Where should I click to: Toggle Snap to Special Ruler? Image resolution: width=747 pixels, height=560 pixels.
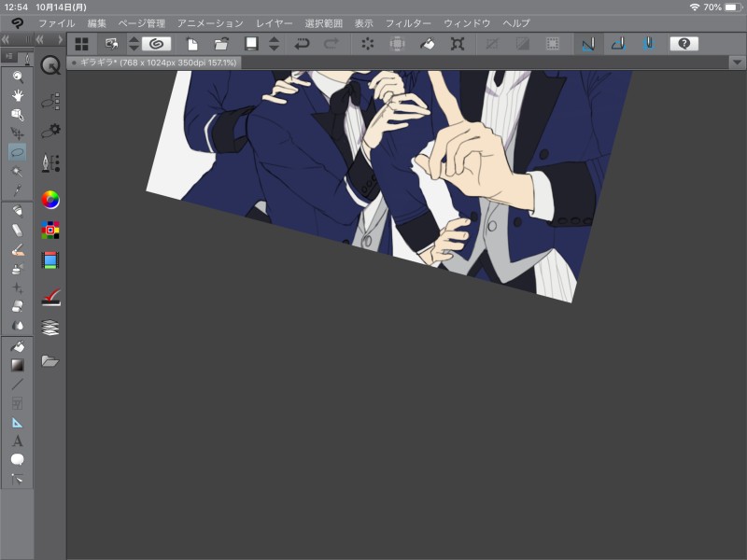tap(618, 44)
